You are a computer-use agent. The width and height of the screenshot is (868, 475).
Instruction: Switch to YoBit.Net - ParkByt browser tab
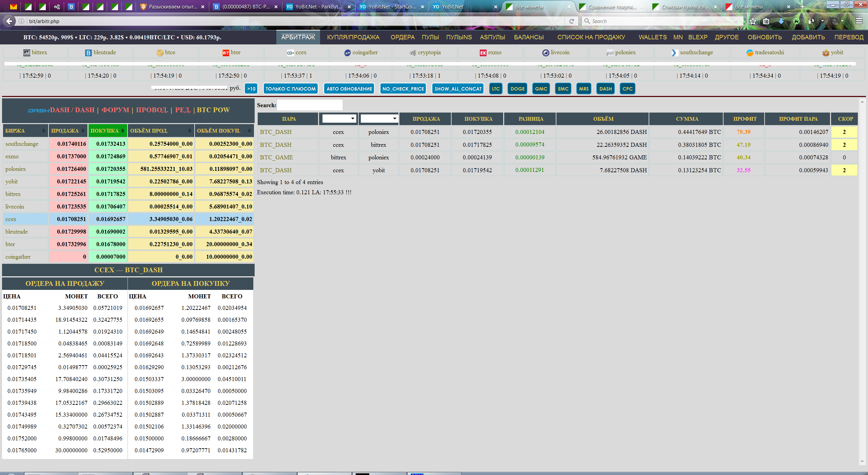coord(318,6)
